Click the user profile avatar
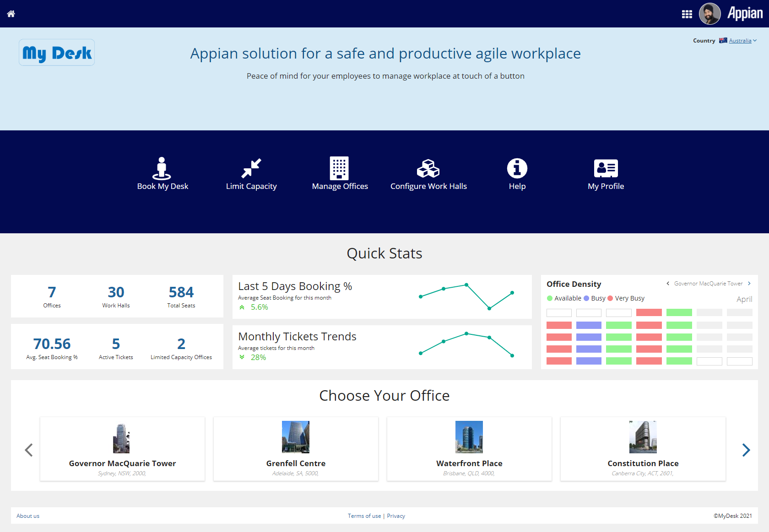The image size is (769, 532). pos(709,14)
